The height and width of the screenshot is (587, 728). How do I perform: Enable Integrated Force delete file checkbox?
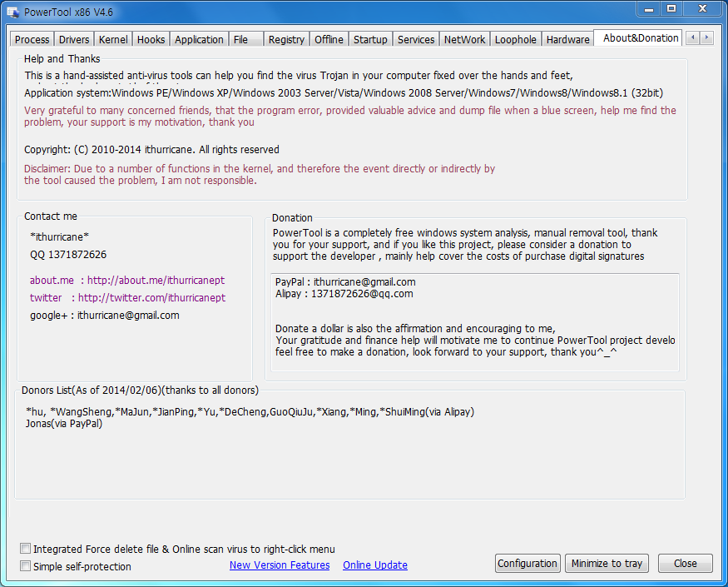[x=26, y=549]
